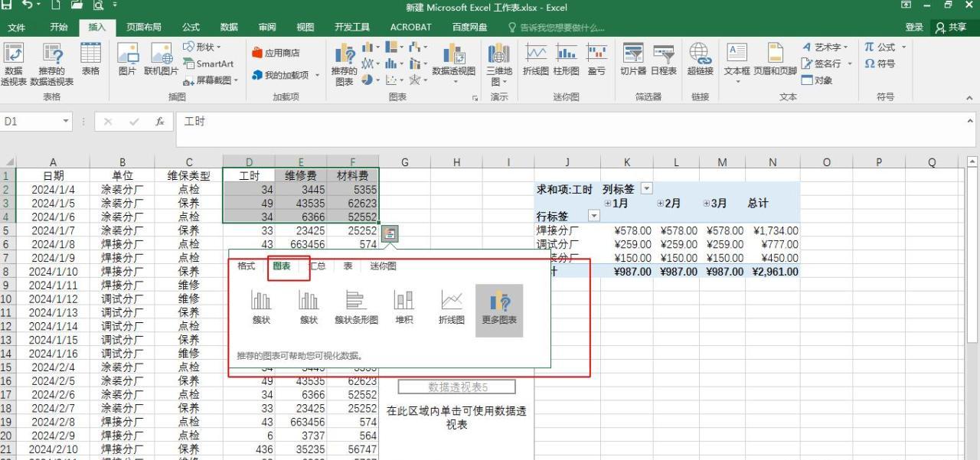Image resolution: width=980 pixels, height=460 pixels.
Task: Switch to the 页面布局 ribbon tab
Action: pos(144,27)
